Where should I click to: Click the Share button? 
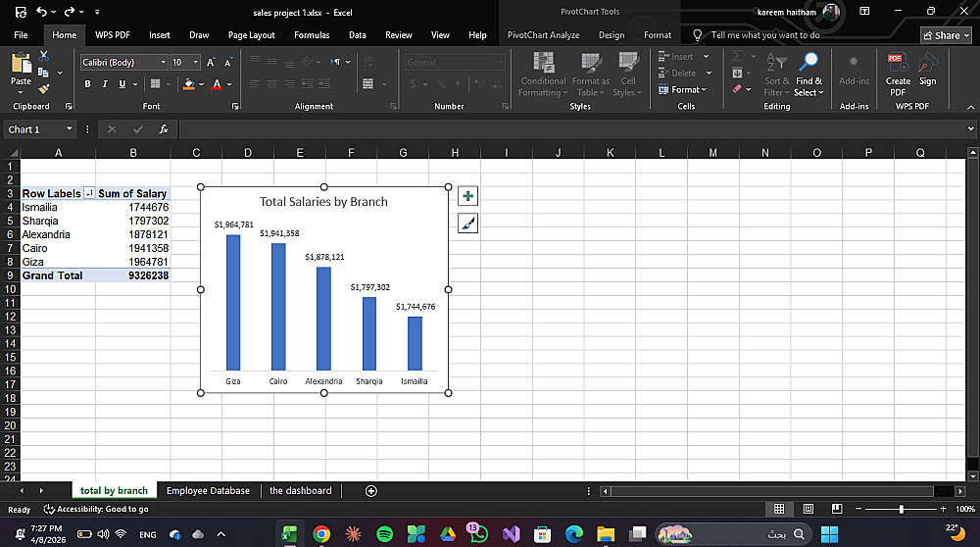coord(941,35)
